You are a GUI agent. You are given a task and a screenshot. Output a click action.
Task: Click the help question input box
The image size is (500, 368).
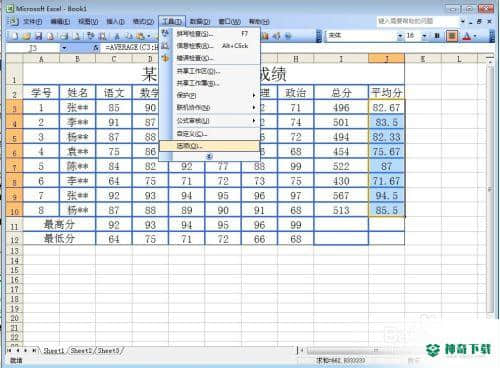(417, 21)
